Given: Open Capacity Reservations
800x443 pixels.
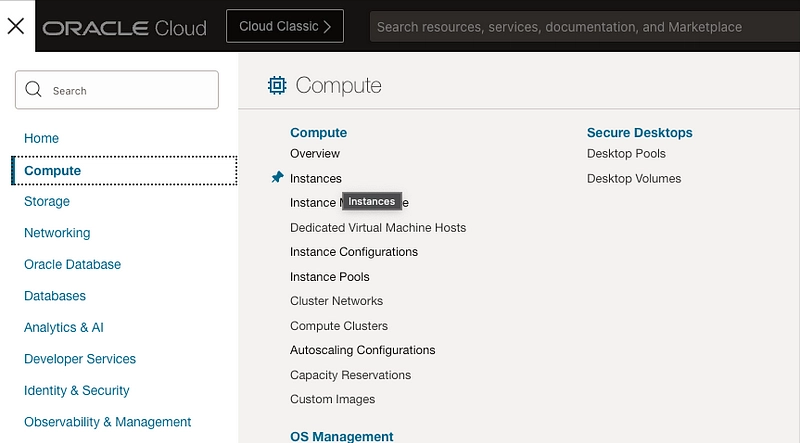Looking at the screenshot, I should click(351, 375).
